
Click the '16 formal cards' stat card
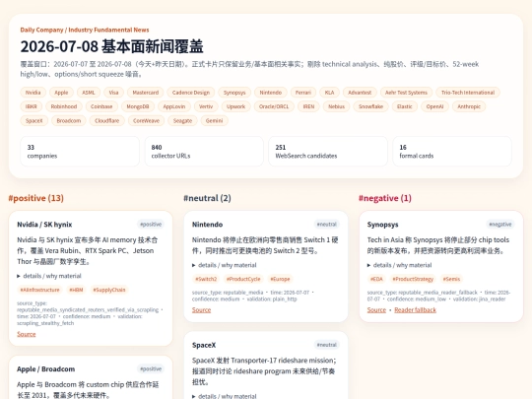(x=452, y=152)
